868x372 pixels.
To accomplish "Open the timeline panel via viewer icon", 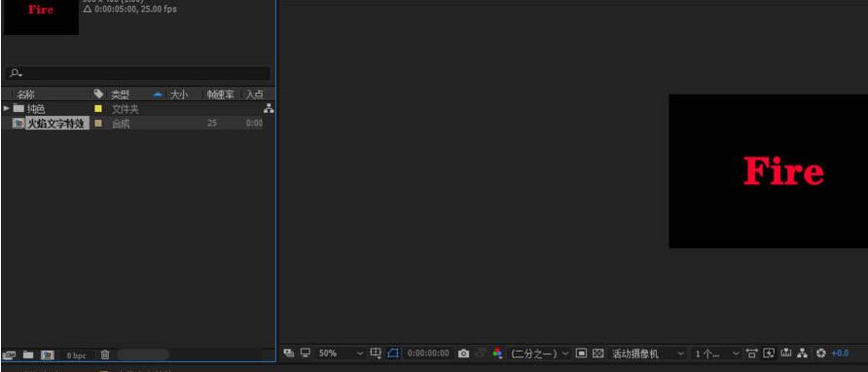I will (786, 353).
